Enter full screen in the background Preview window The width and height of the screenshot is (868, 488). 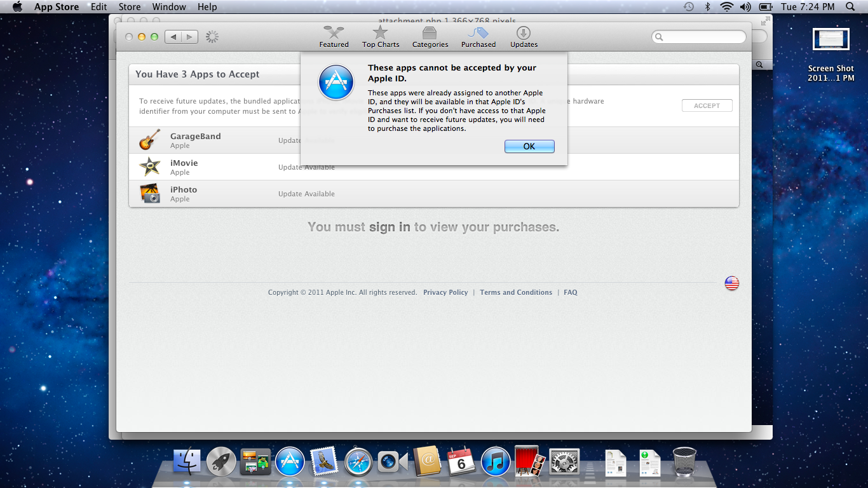[765, 21]
